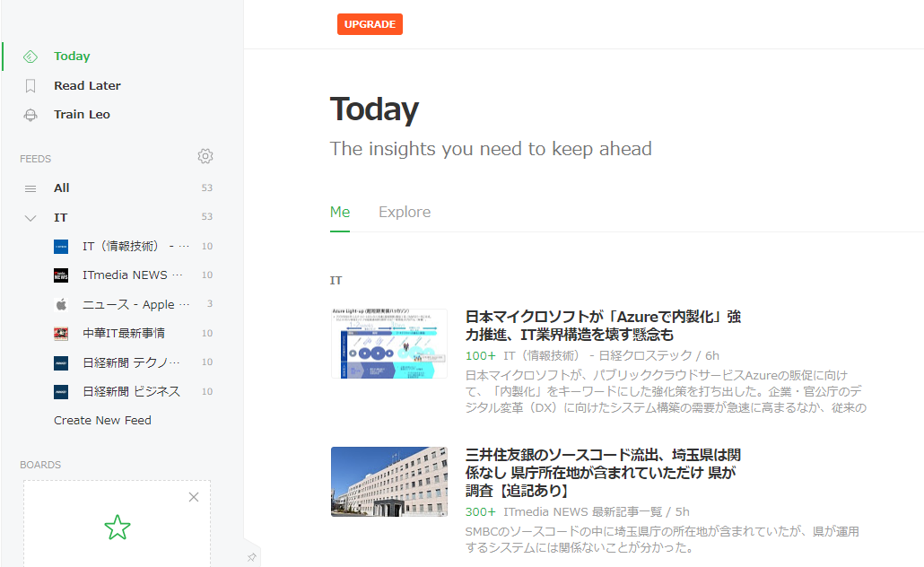Image resolution: width=924 pixels, height=567 pixels.
Task: Click the 中華IT最新事情 feed favicon
Action: (61, 334)
